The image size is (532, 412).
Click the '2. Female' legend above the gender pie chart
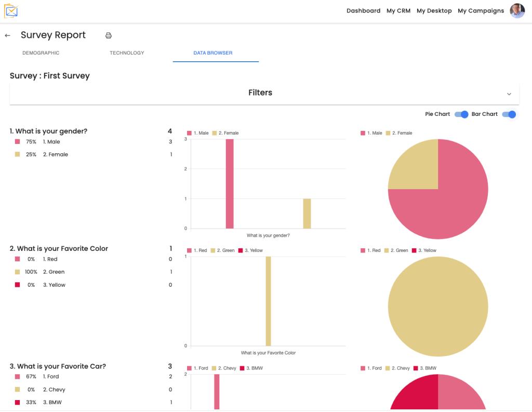[404, 132]
